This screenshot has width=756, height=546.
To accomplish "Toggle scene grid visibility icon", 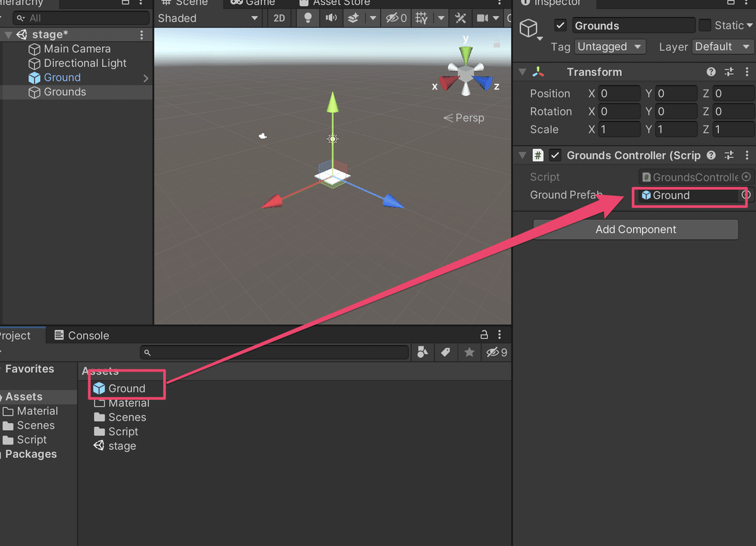I will click(x=422, y=18).
